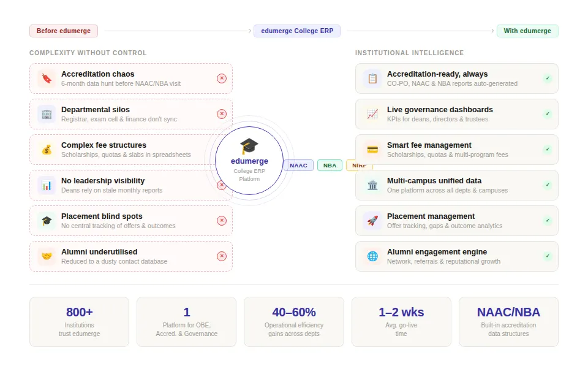This screenshot has width=588, height=374.
Task: Open the NAAC/NBA accreditation stat card
Action: [x=508, y=322]
